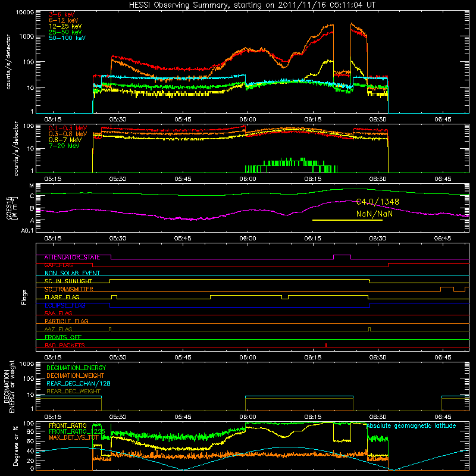The width and height of the screenshot is (476, 476).
Task: Select the SC_IN_SUNLIGHT flag label
Action: click(68, 281)
